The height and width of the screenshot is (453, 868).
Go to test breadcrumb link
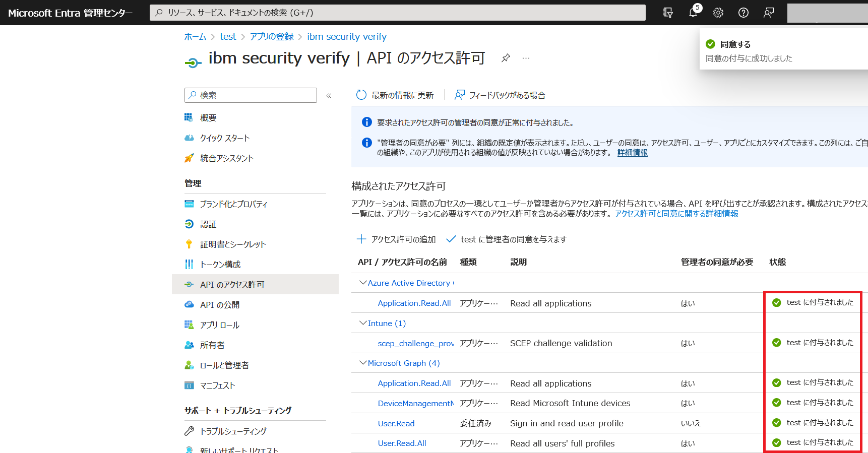point(228,36)
